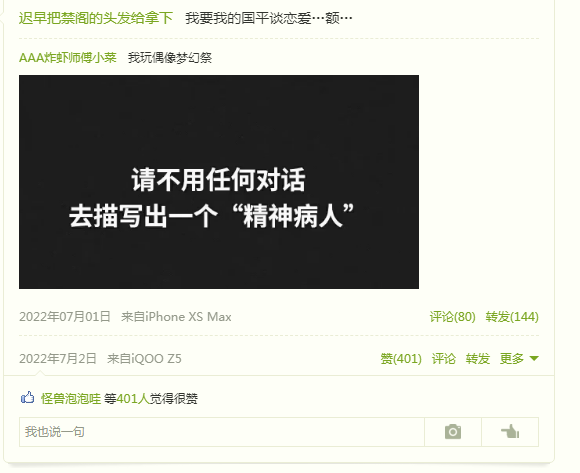The width and height of the screenshot is (580, 473).
Task: Expand the 更多 dropdown arrow
Action: click(x=534, y=358)
